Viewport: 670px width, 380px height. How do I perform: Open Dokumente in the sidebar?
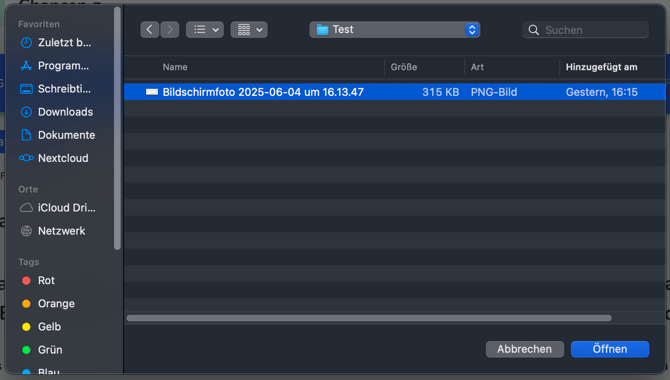tap(56, 135)
